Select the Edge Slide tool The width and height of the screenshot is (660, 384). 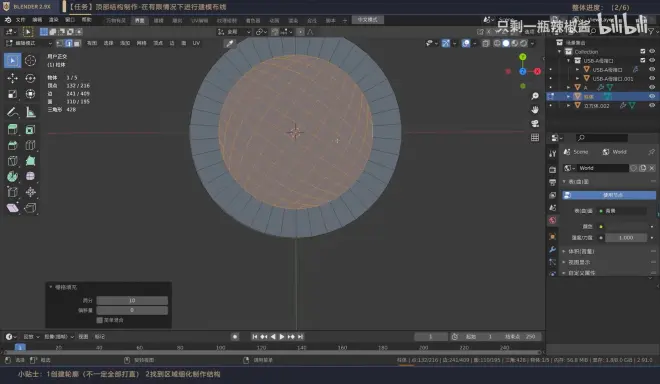click(x=13, y=192)
